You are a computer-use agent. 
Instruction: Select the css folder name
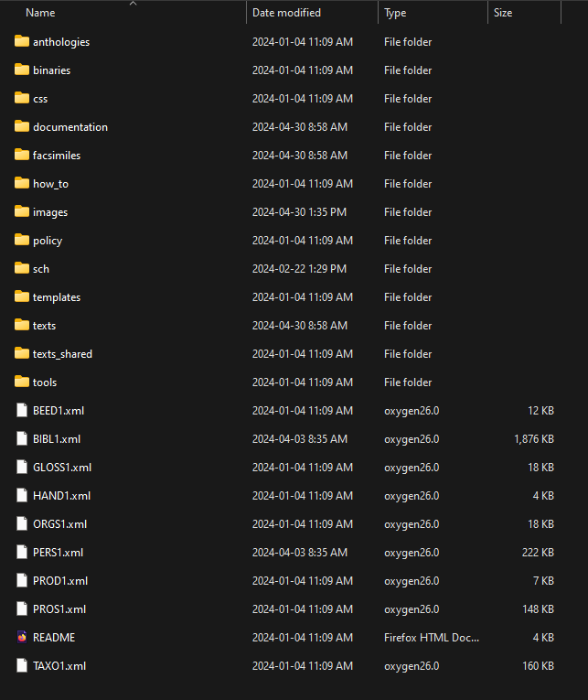pyautogui.click(x=40, y=99)
